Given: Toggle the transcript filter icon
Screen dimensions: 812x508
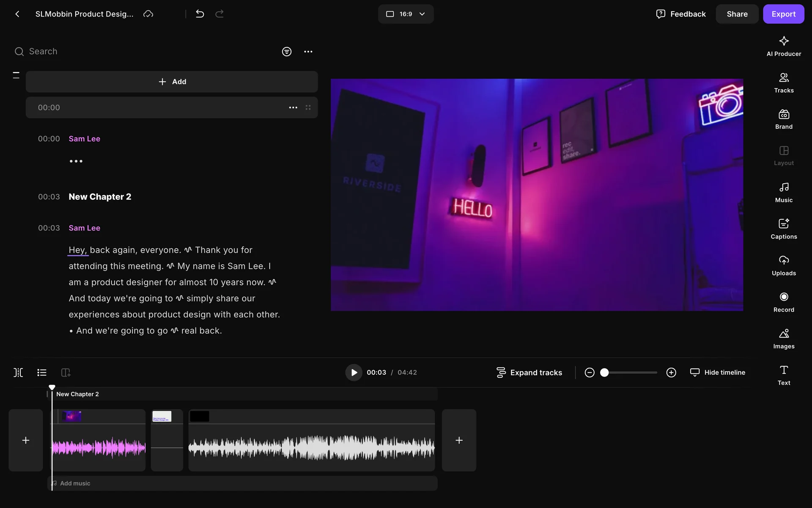Looking at the screenshot, I should [286, 52].
